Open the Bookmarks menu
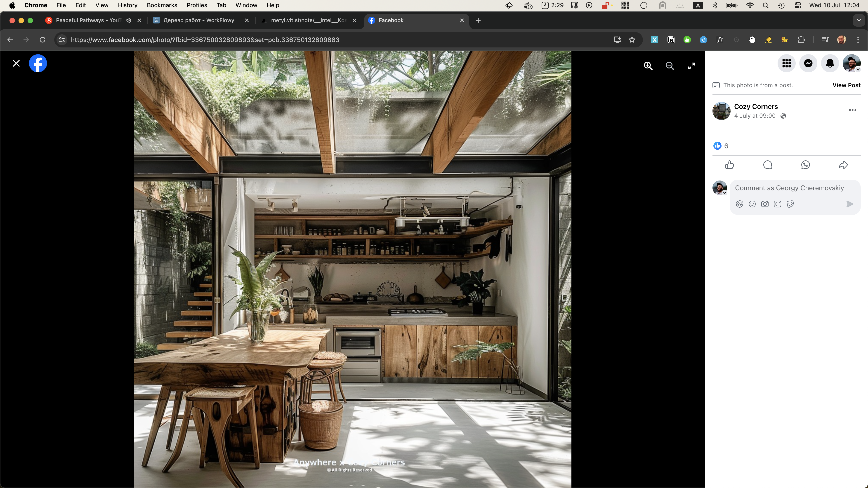Viewport: 868px width, 488px height. point(162,5)
